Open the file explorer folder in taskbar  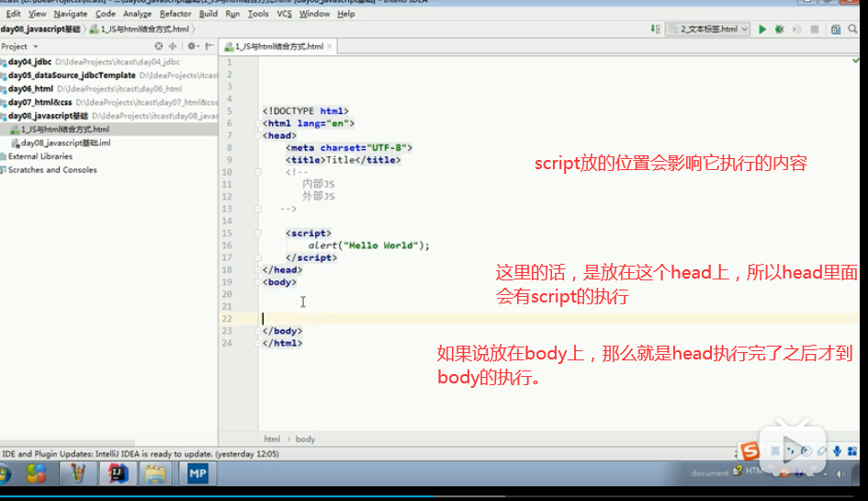(x=155, y=473)
